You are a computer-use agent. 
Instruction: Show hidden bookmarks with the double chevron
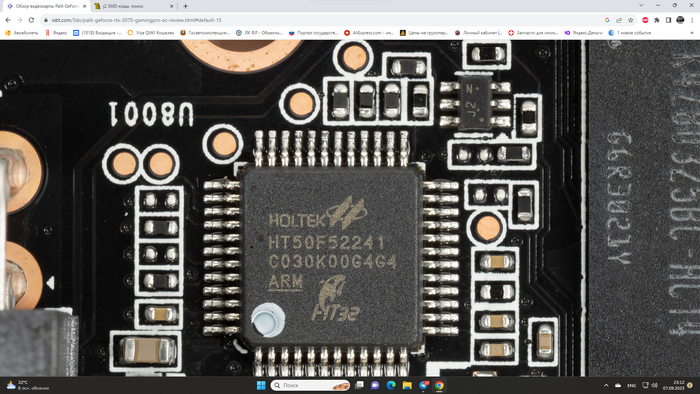[x=692, y=33]
